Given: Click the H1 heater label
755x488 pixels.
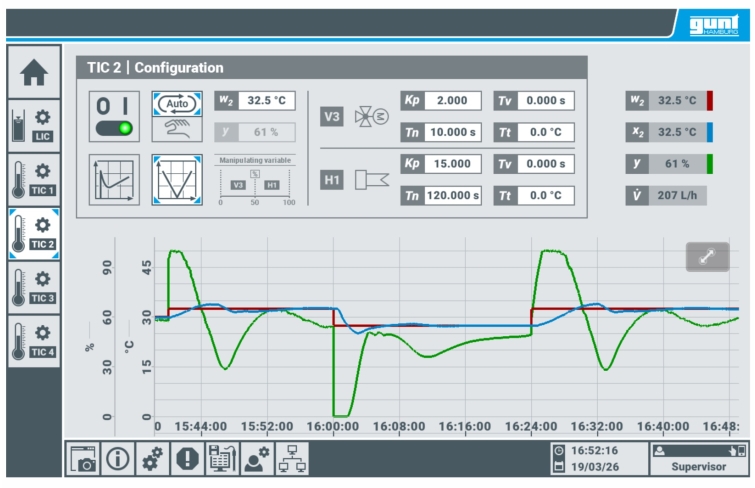Looking at the screenshot, I should (332, 180).
